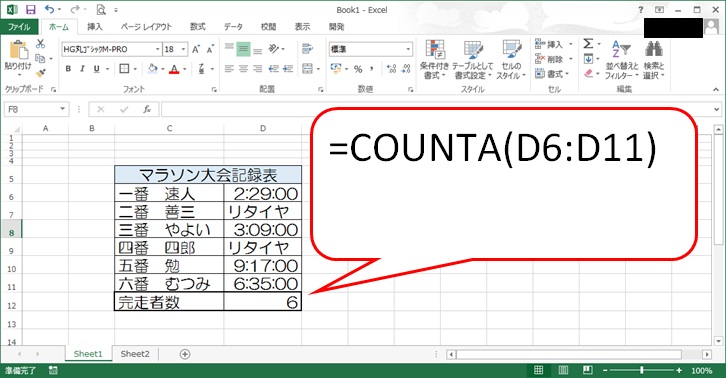Click the increase indent icon
726x378 pixels.
[x=288, y=69]
